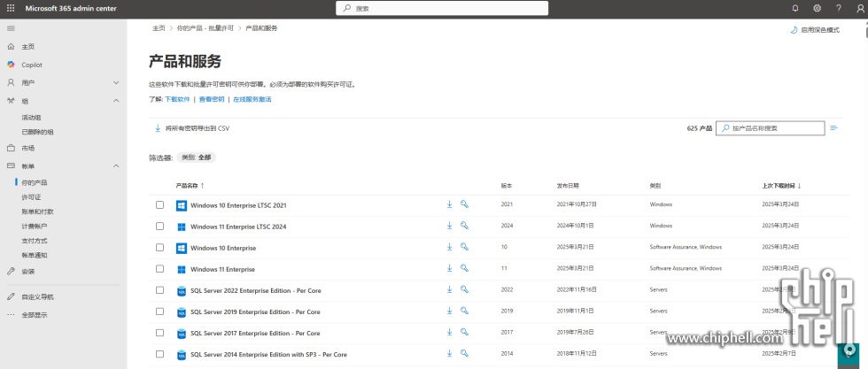Click the 查看密钥 link
Viewport: 868px width, 369px height.
point(212,100)
